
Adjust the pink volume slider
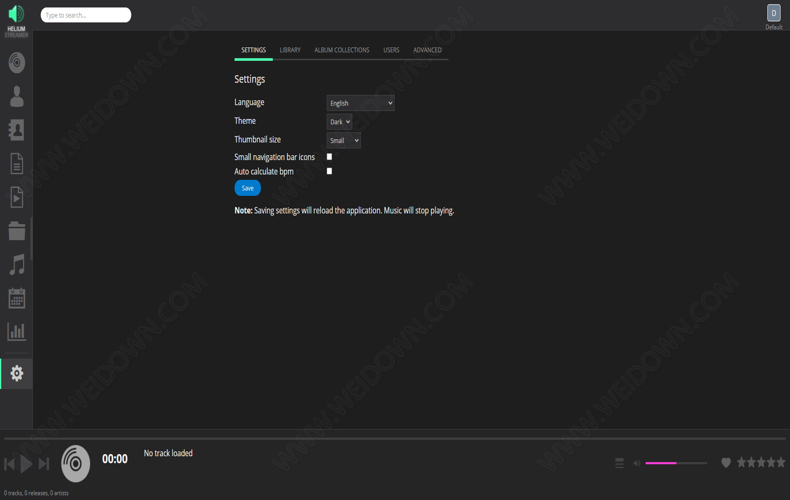click(x=676, y=463)
